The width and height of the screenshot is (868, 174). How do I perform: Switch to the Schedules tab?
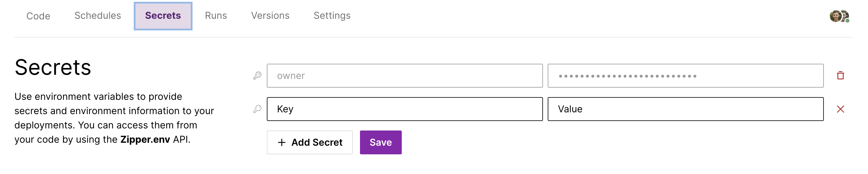click(97, 15)
